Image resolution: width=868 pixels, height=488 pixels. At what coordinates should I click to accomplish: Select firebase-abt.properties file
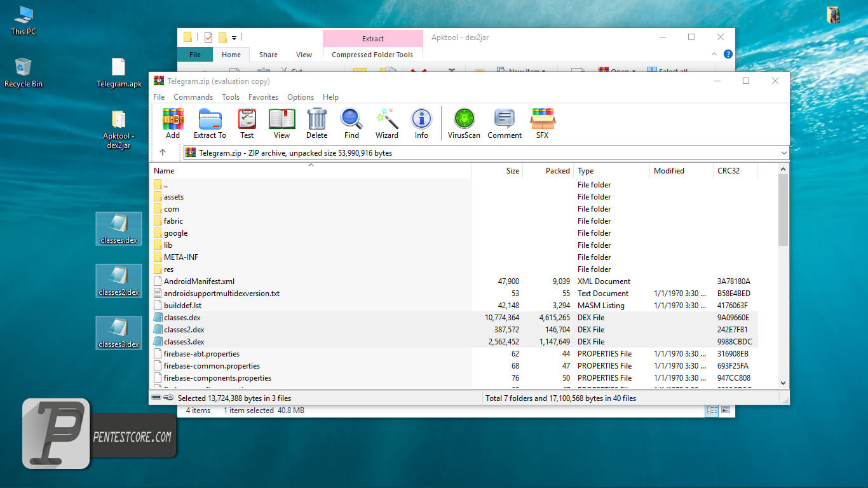(454, 354)
